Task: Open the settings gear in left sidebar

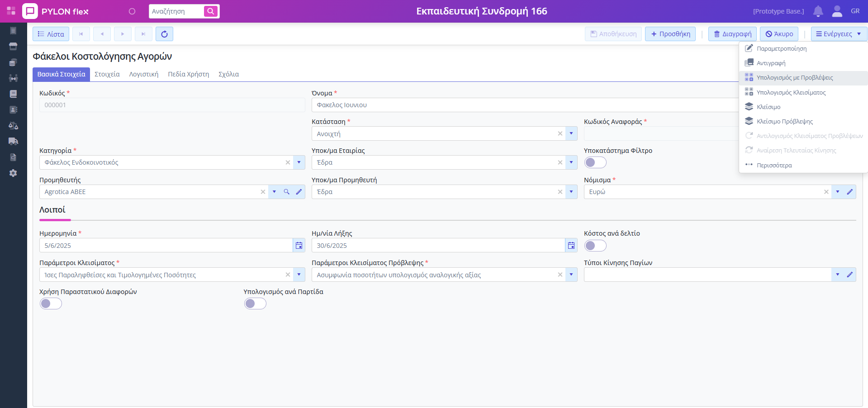Action: pos(13,173)
